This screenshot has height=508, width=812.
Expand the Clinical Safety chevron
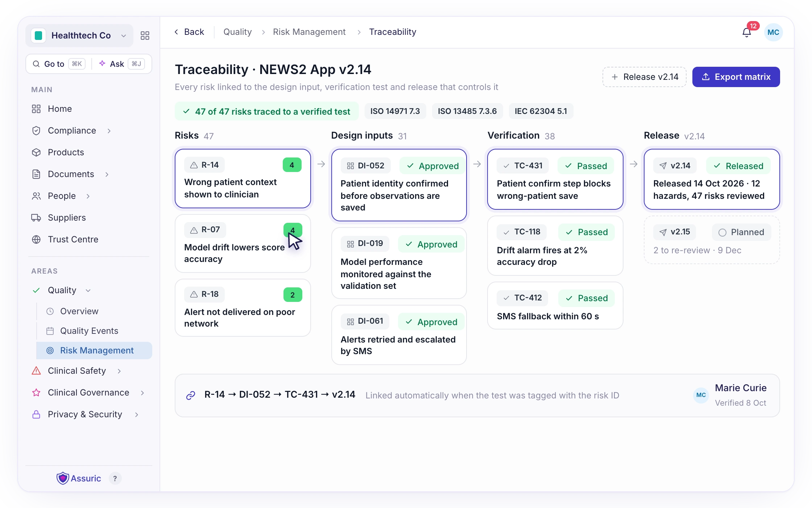point(119,371)
